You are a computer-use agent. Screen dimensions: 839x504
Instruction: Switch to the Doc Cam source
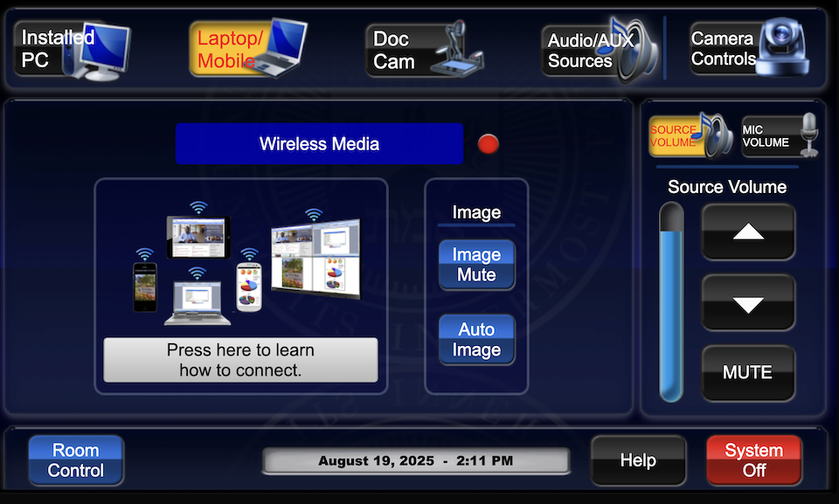click(x=423, y=50)
